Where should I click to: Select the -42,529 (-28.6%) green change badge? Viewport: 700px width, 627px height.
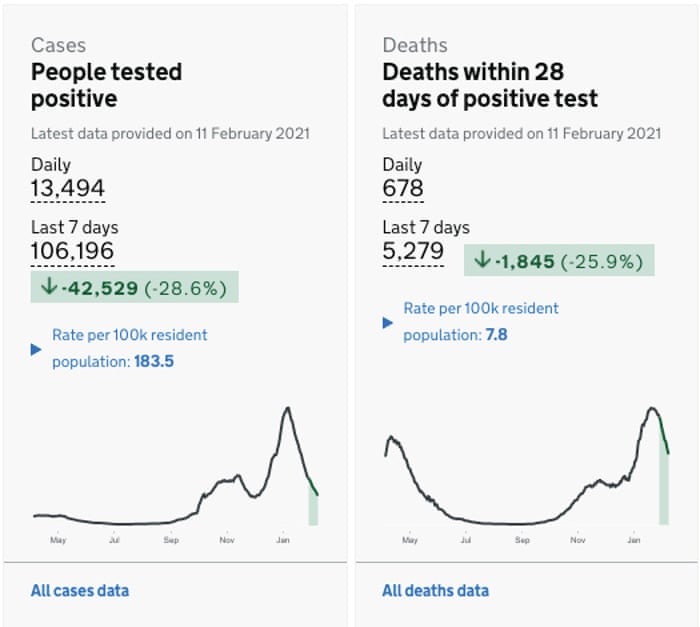pos(135,288)
